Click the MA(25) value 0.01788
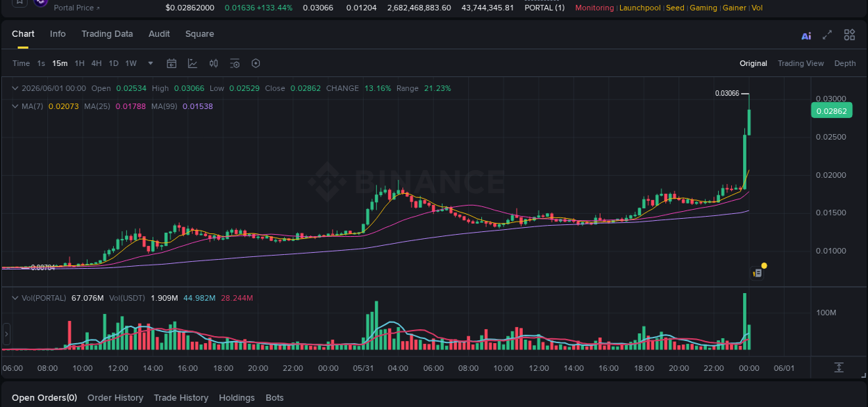Image resolution: width=868 pixels, height=407 pixels. (131, 106)
